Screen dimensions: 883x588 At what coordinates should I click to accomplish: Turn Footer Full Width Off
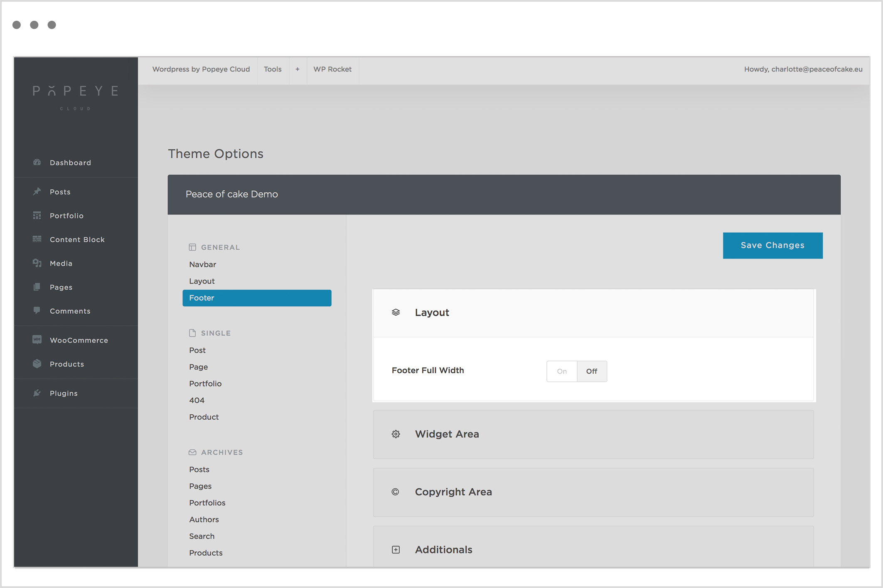point(592,371)
